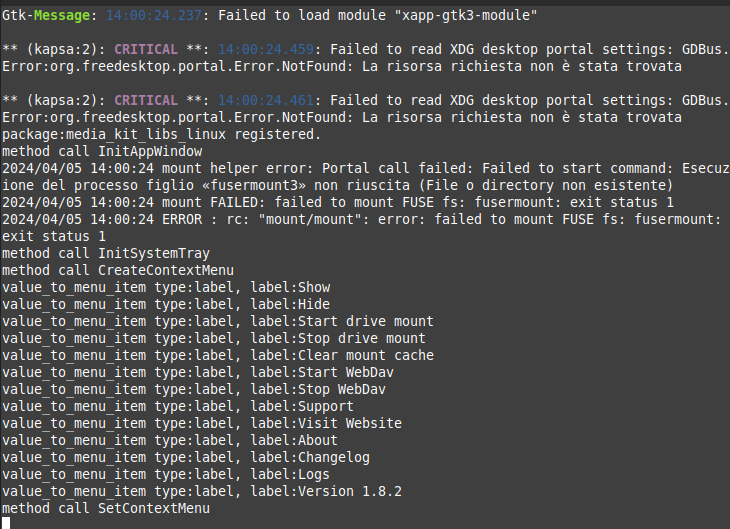
Task: Click the 'label:Changelog' text
Action: tap(310, 457)
